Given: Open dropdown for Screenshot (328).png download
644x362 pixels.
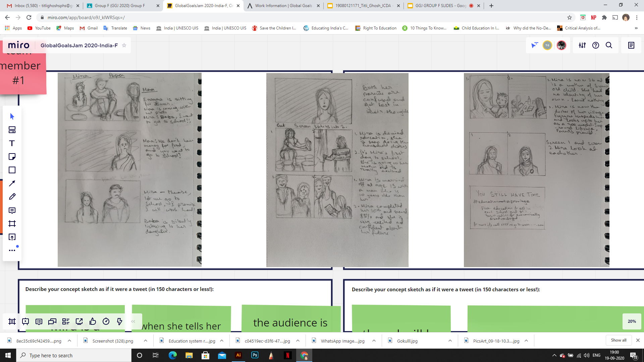Looking at the screenshot, I should pyautogui.click(x=145, y=341).
